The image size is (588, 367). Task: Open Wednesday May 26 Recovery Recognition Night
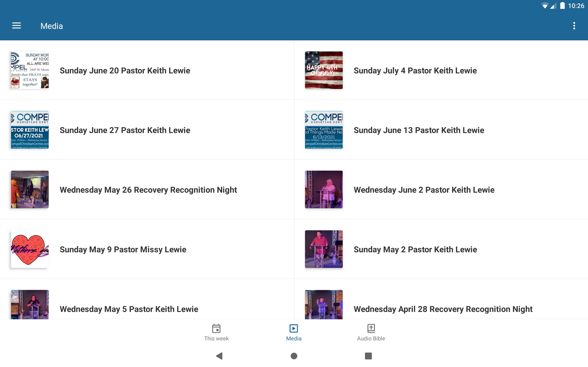(x=148, y=189)
